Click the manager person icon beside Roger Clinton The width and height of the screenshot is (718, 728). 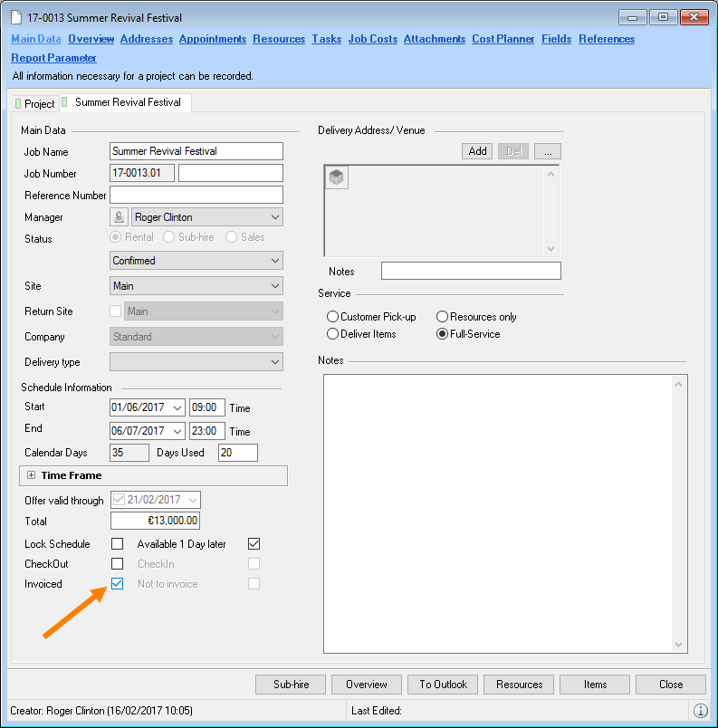click(x=119, y=217)
